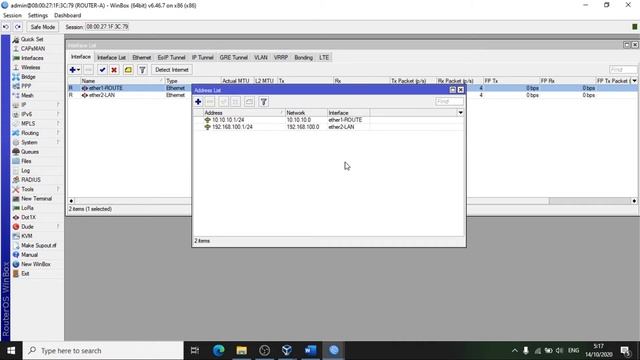Open Windows Start menu
640x360 pixels.
point(11,351)
